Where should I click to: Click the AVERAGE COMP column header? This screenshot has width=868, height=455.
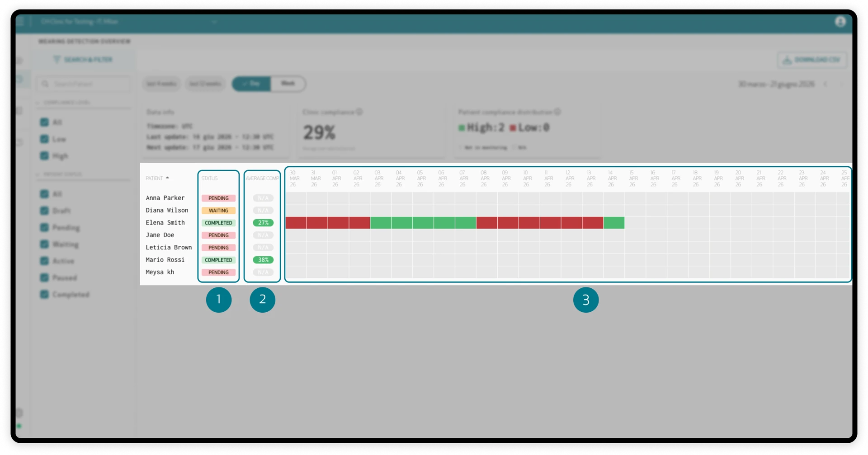[262, 178]
